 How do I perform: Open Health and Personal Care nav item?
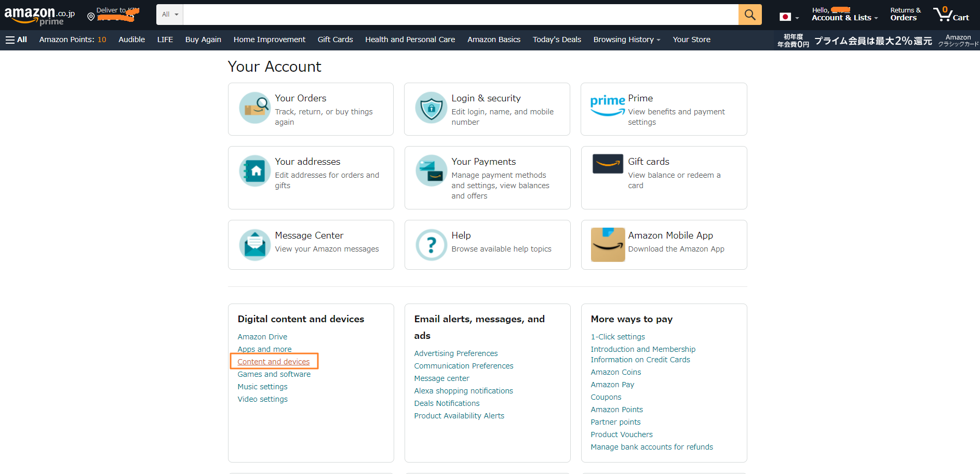[410, 39]
